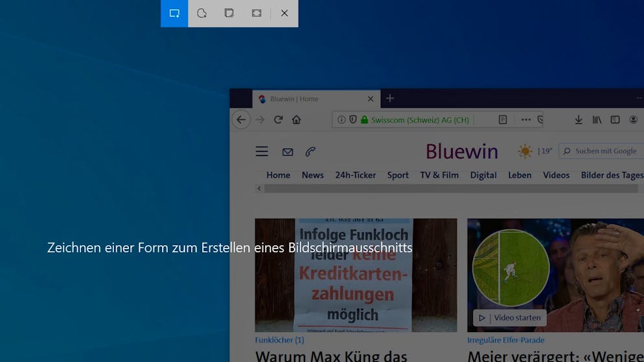The height and width of the screenshot is (362, 644).
Task: Open tracking protection shield icon
Action: pos(353,120)
